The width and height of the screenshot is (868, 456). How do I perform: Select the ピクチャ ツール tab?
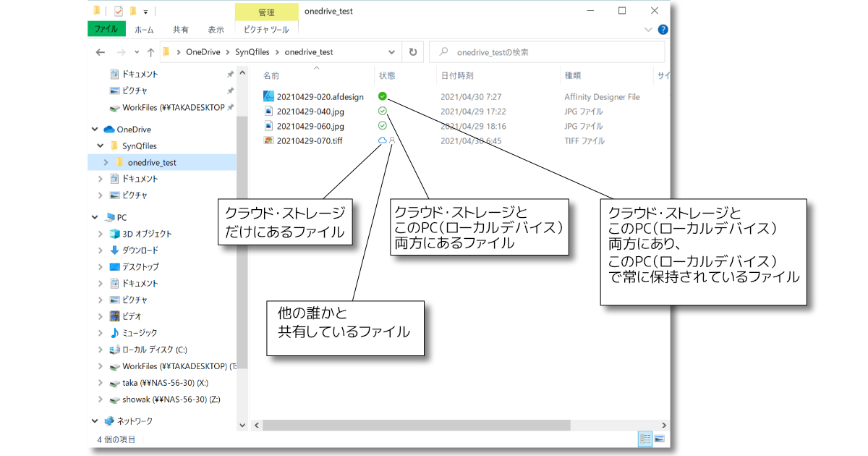[266, 30]
